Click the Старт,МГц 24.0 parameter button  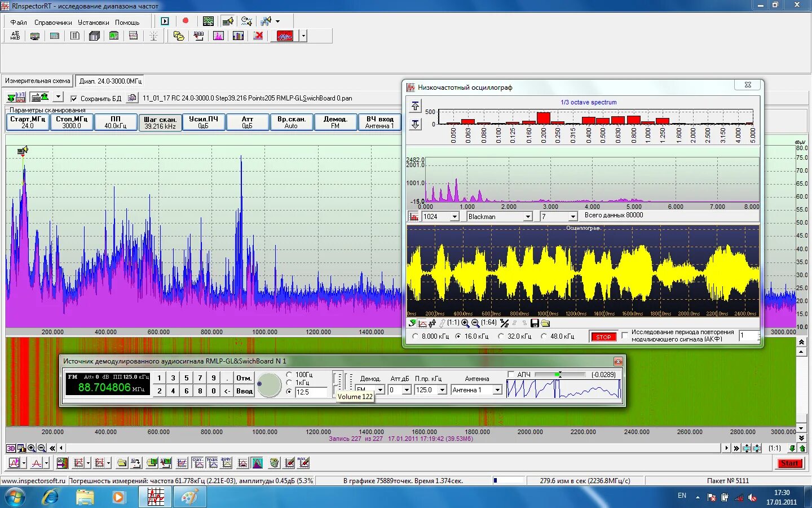point(28,122)
